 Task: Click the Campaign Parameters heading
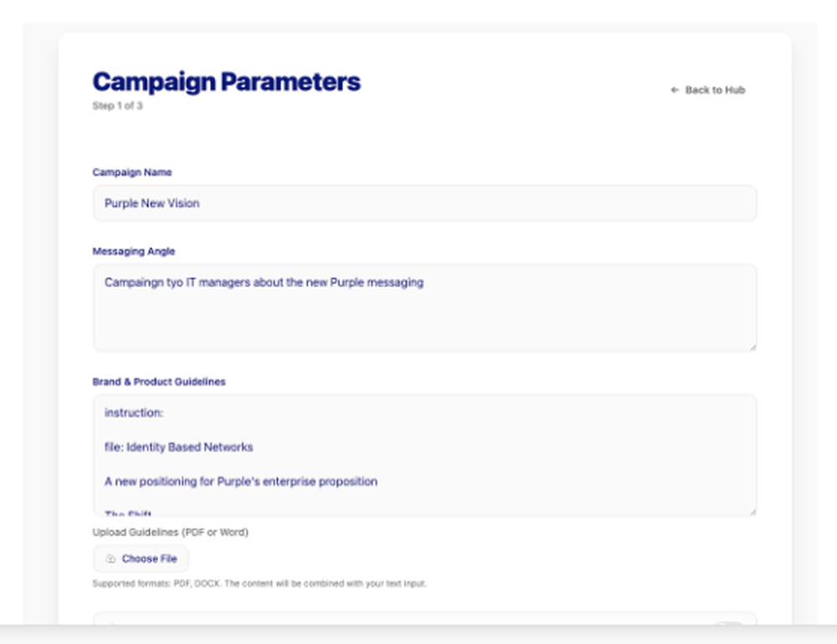[x=226, y=81]
